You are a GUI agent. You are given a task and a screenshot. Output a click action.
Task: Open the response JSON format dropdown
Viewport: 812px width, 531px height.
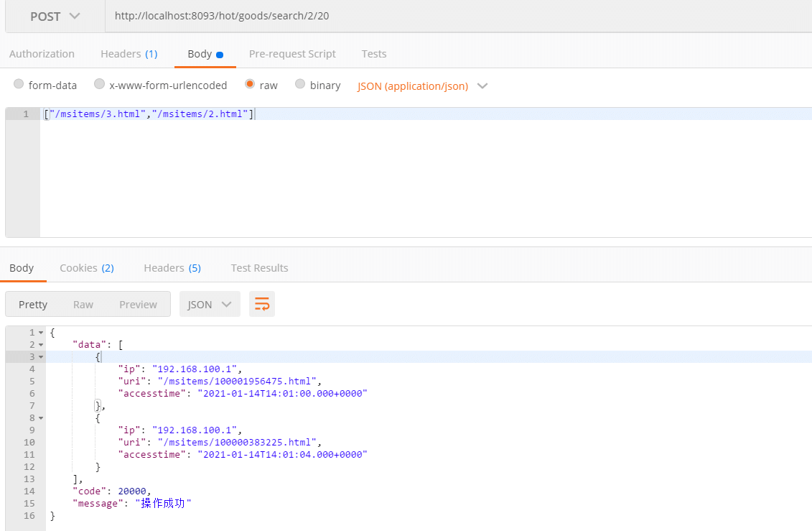click(209, 304)
